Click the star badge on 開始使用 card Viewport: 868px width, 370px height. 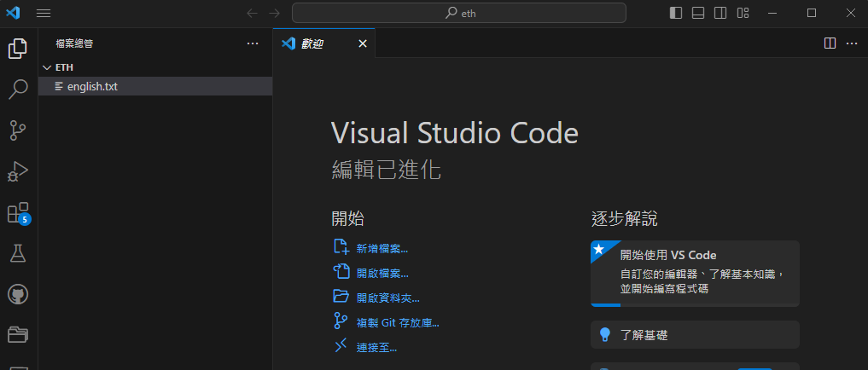(598, 249)
